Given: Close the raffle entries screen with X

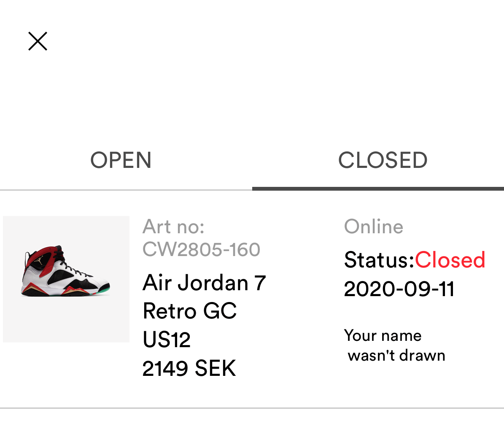Looking at the screenshot, I should (38, 41).
